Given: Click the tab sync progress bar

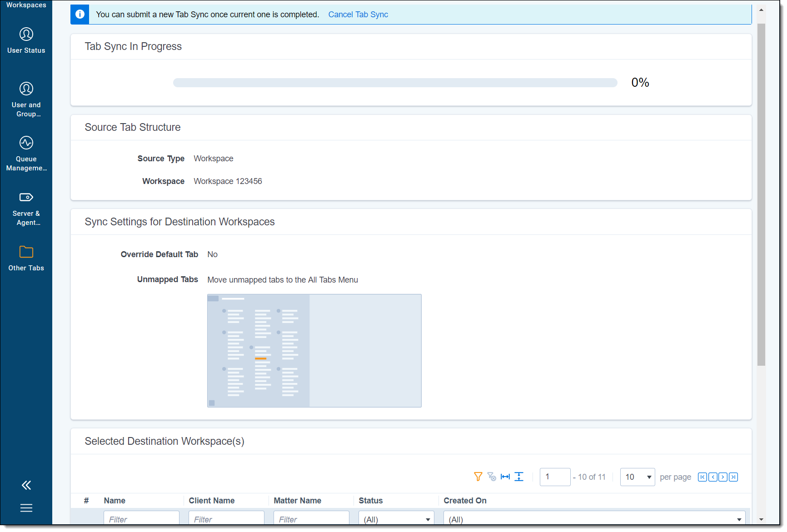Looking at the screenshot, I should (x=394, y=83).
